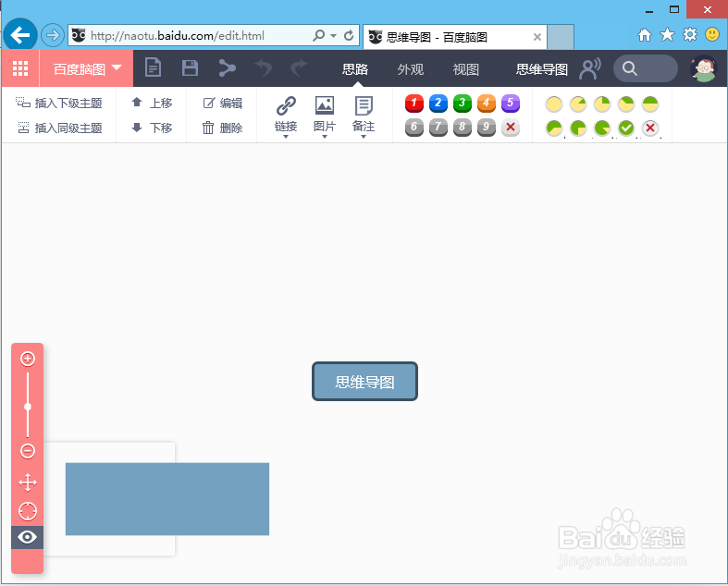Click the share icon
The height and width of the screenshot is (586, 728).
227,67
